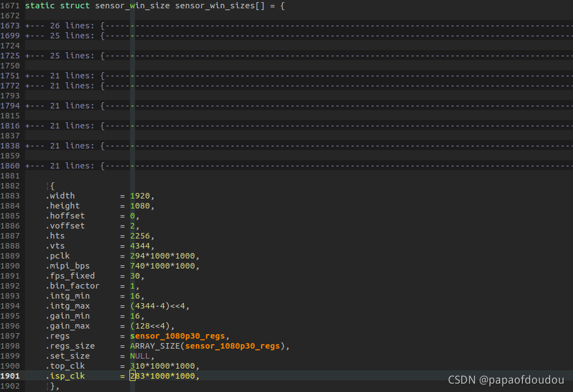The width and height of the screenshot is (573, 392).
Task: Click the .gain_min field
Action: (x=68, y=316)
